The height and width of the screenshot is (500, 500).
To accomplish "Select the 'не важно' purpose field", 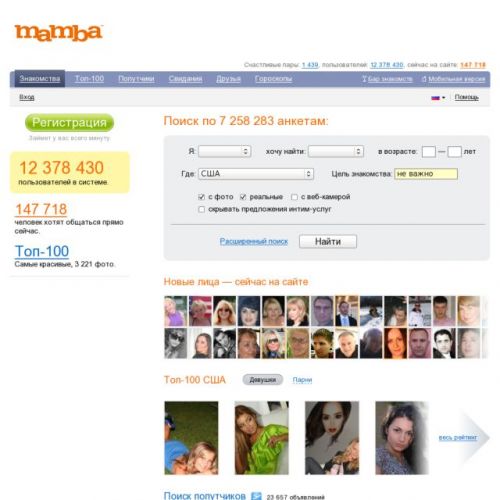I will pyautogui.click(x=426, y=174).
